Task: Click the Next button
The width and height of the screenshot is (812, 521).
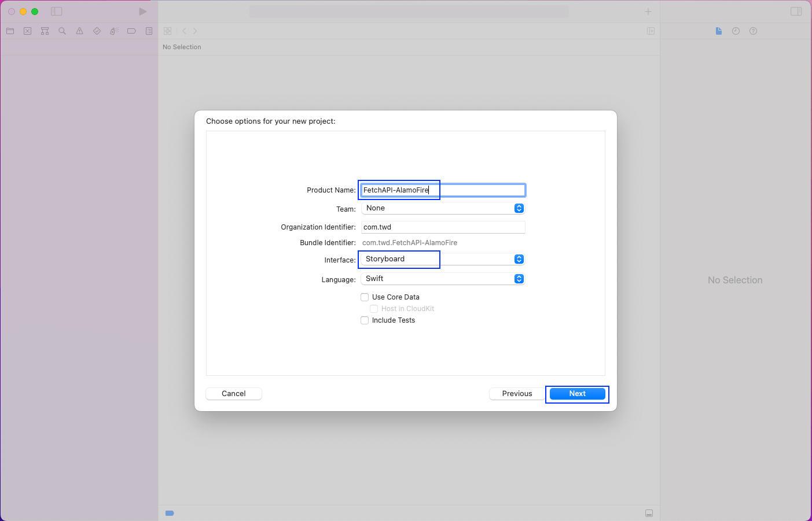Action: pos(577,394)
